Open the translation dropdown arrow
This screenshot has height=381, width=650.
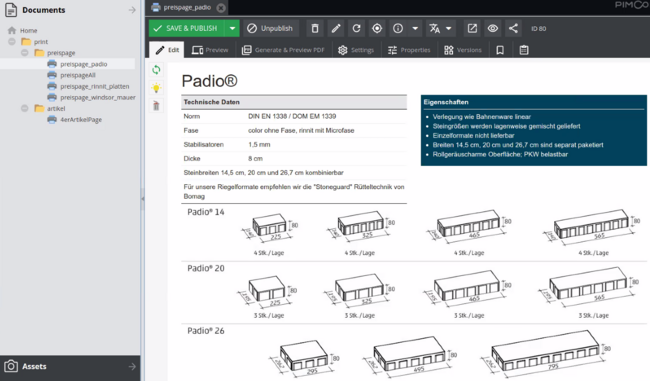tap(449, 29)
